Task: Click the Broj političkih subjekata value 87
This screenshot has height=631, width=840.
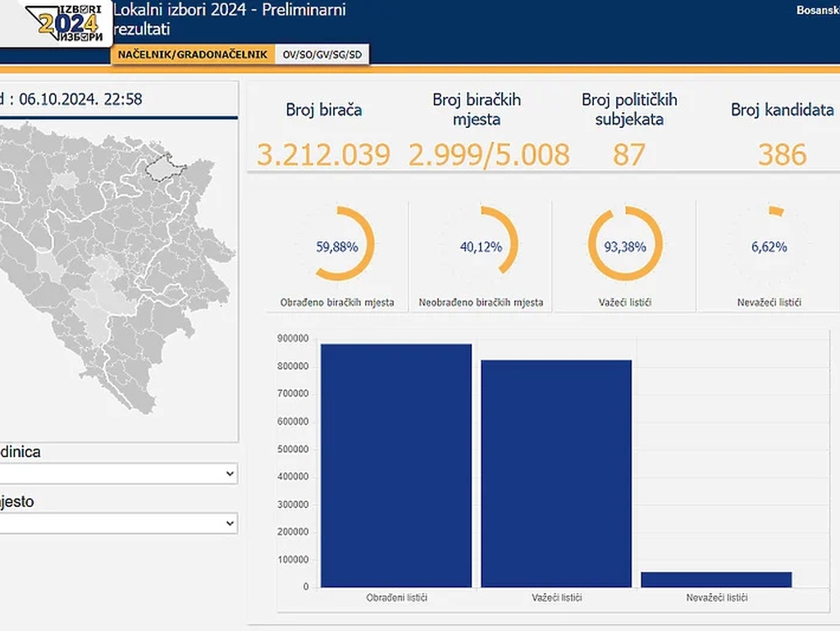Action: point(629,154)
